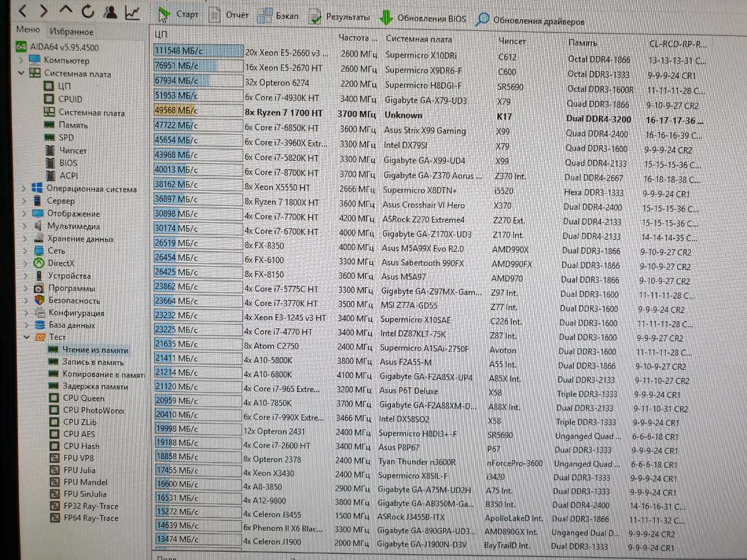Click the Back navigation arrow
The width and height of the screenshot is (747, 560).
23,10
